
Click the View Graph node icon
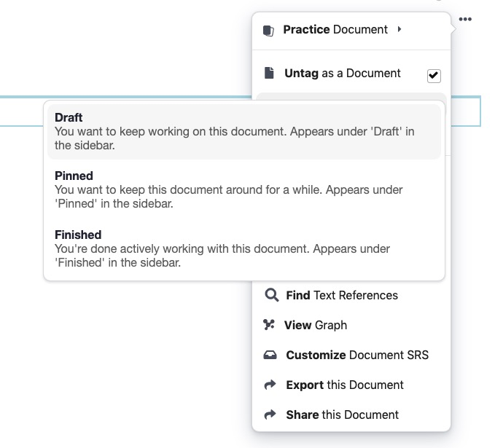[x=269, y=325]
